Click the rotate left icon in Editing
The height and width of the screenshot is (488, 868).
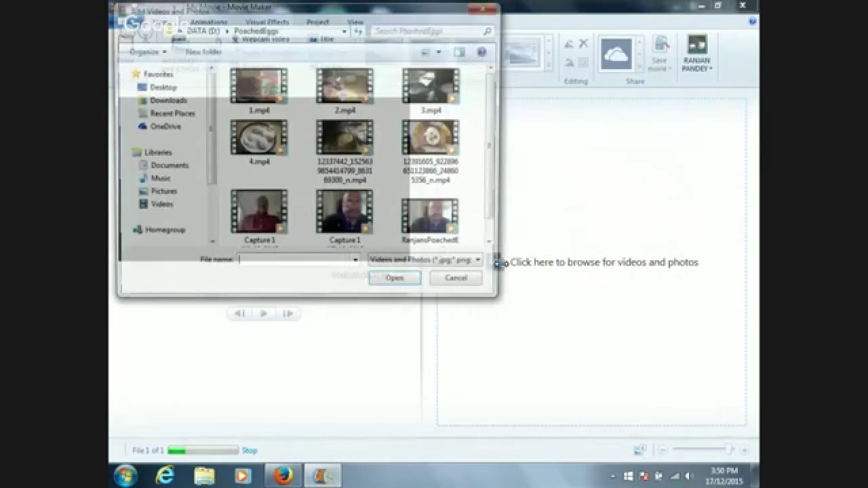[569, 44]
